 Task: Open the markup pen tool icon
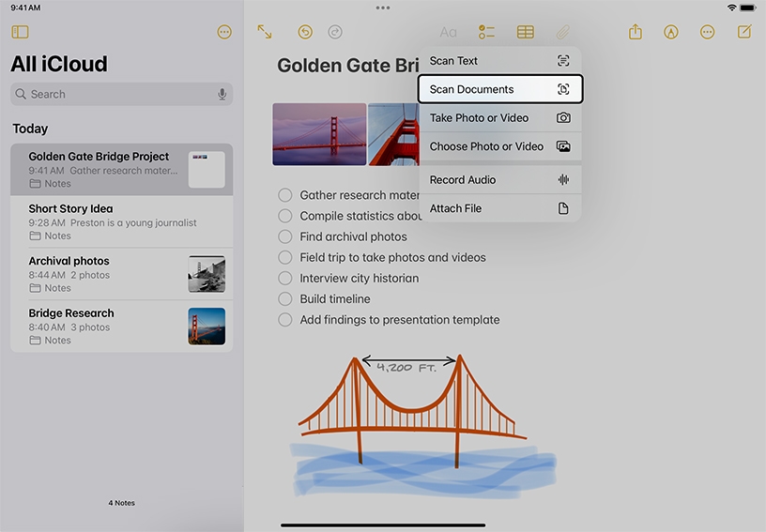pyautogui.click(x=671, y=32)
